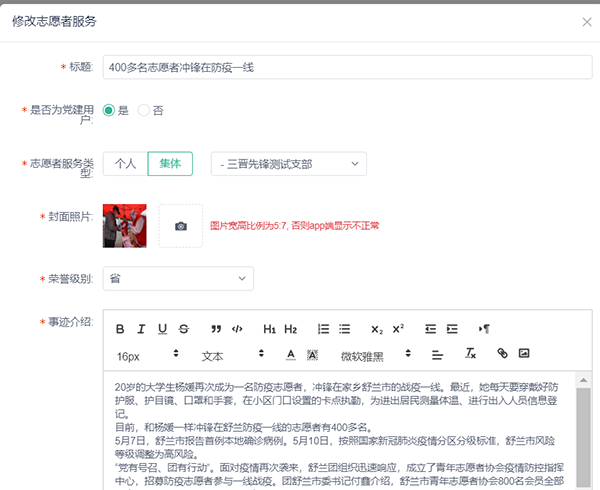The width and height of the screenshot is (600, 490).
Task: Open the text color picker
Action: click(290, 355)
